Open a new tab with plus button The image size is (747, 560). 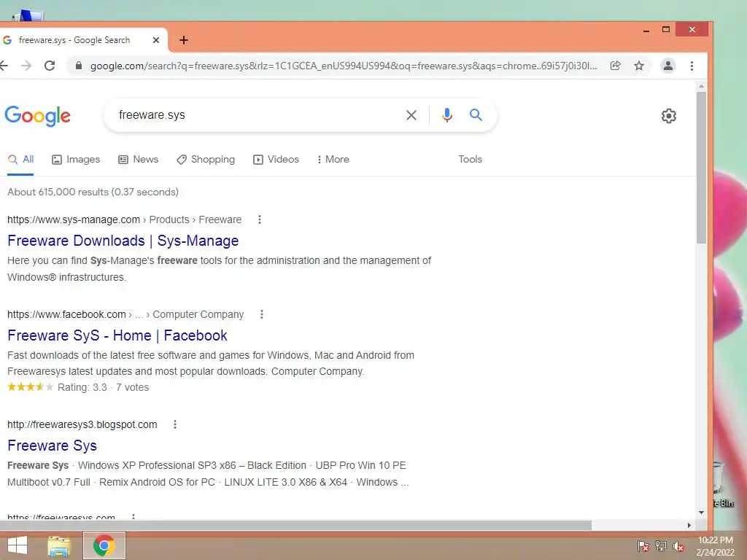pyautogui.click(x=184, y=41)
